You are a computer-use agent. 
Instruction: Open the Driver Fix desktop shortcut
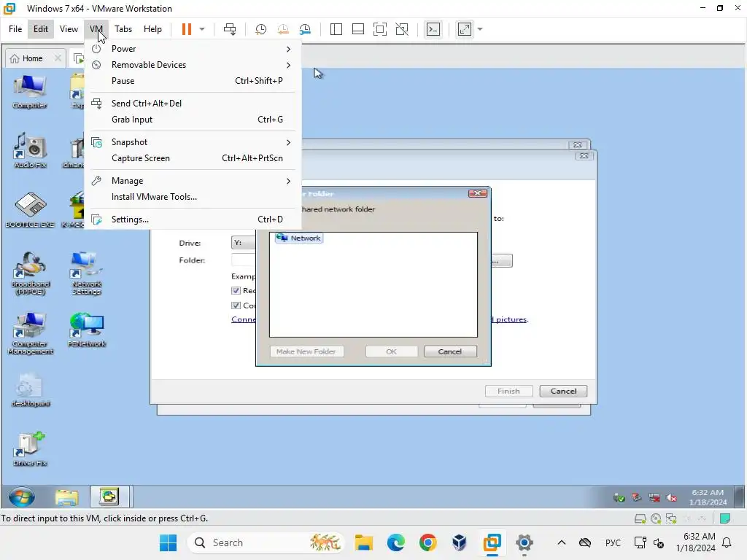(30, 449)
